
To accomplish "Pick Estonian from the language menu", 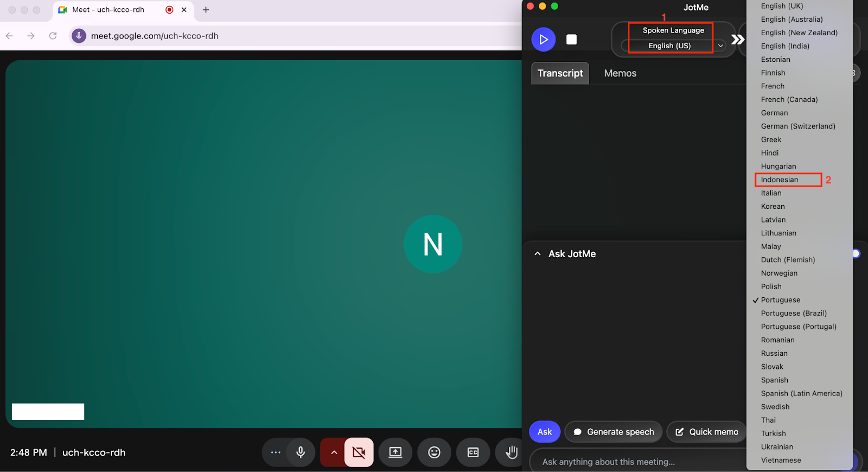I will coord(775,60).
